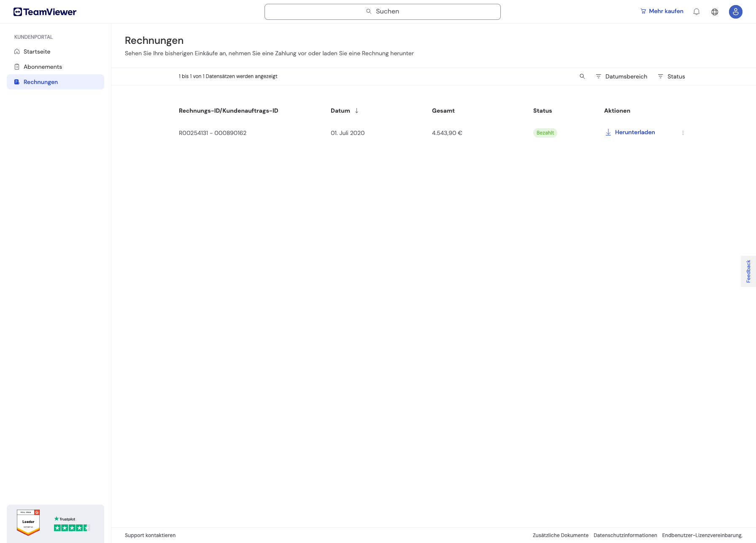This screenshot has width=756, height=543.
Task: Open the notifications bell
Action: click(x=696, y=11)
